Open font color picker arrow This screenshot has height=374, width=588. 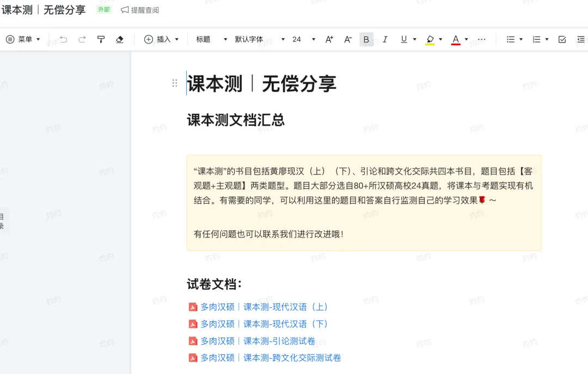pos(467,39)
